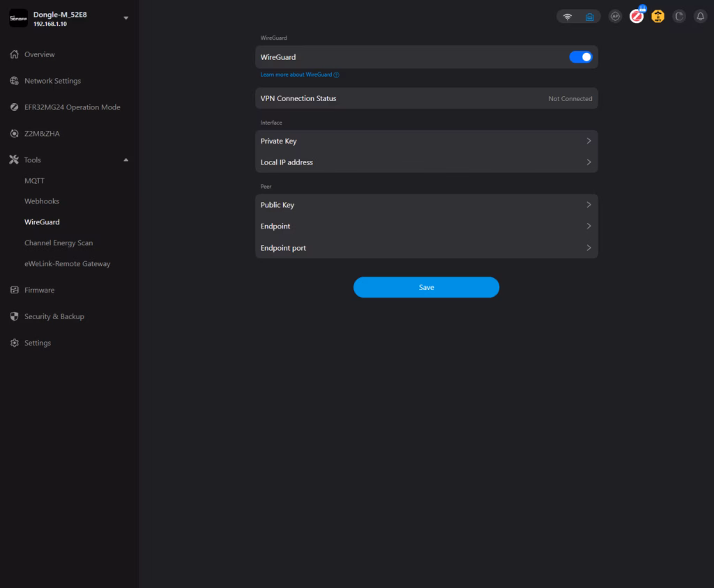
Task: Open the Endpoint port setting row
Action: point(426,248)
